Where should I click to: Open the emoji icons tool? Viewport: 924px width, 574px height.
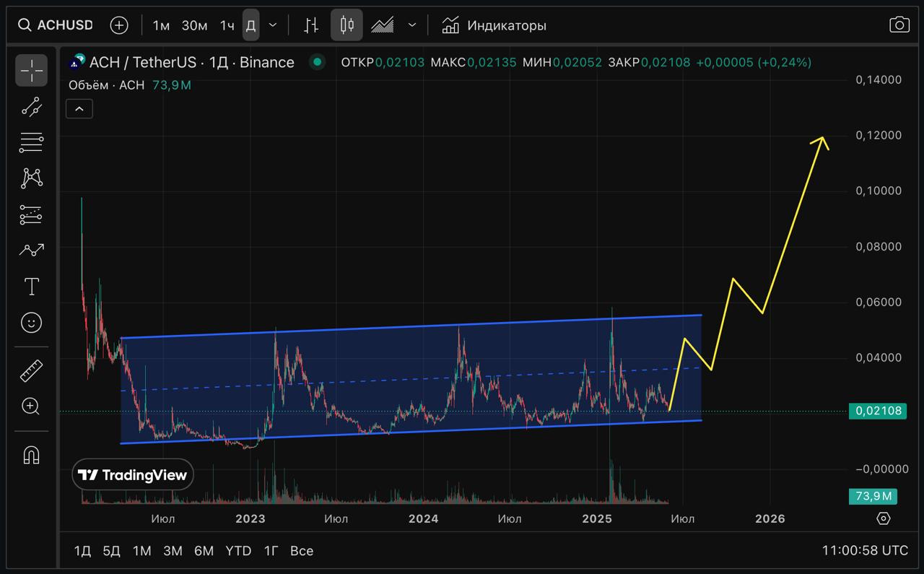pyautogui.click(x=32, y=322)
